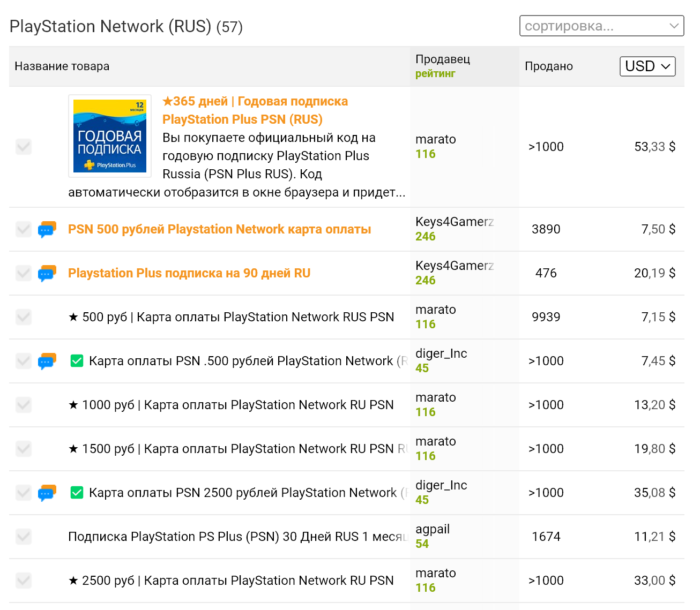The height and width of the screenshot is (610, 700).
Task: Open seller Keys4Gamerz in PSN 500 рублей row
Action: [455, 222]
